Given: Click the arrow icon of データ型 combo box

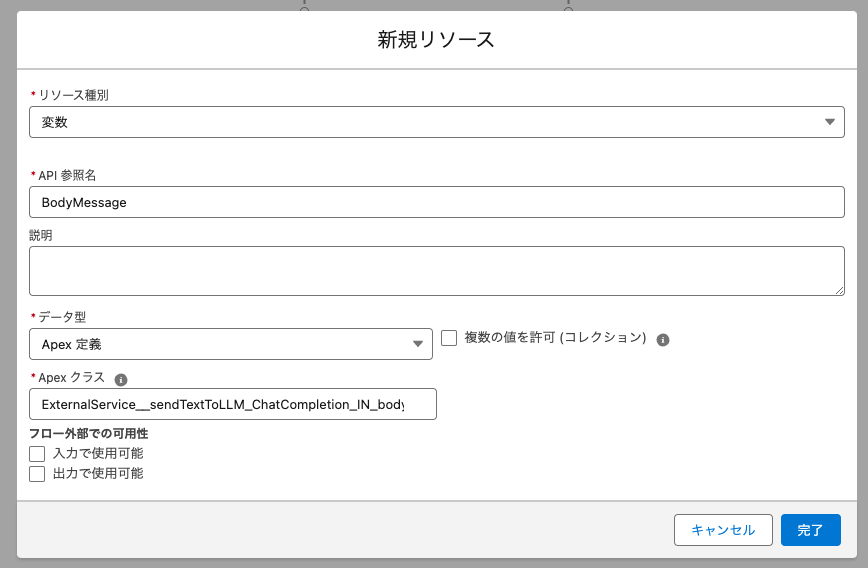Looking at the screenshot, I should click(417, 344).
